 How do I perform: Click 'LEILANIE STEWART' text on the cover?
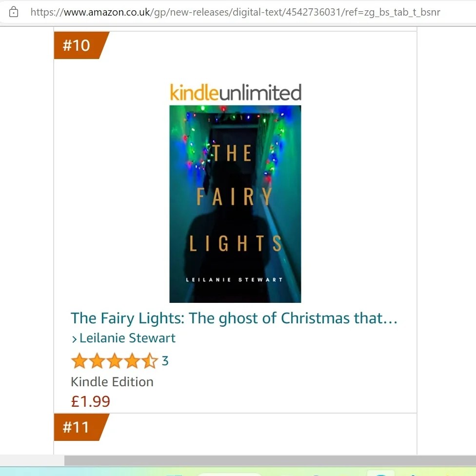[235, 279]
